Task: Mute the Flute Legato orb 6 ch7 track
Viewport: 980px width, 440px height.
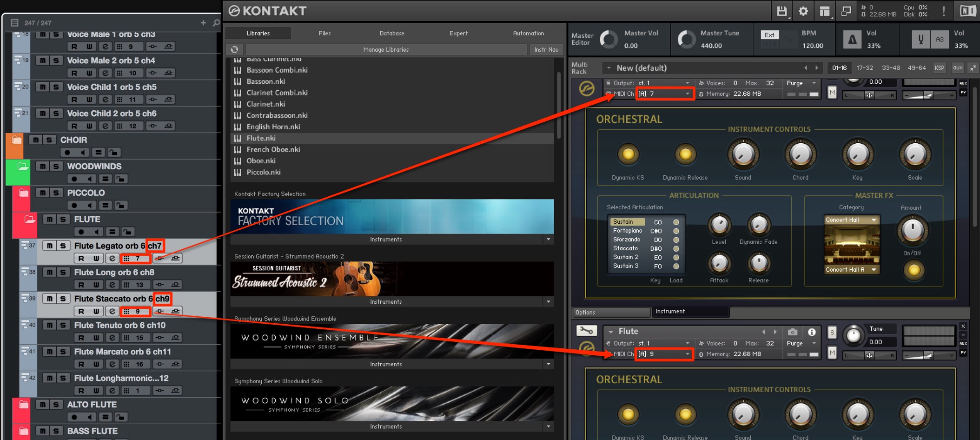Action: pos(49,246)
